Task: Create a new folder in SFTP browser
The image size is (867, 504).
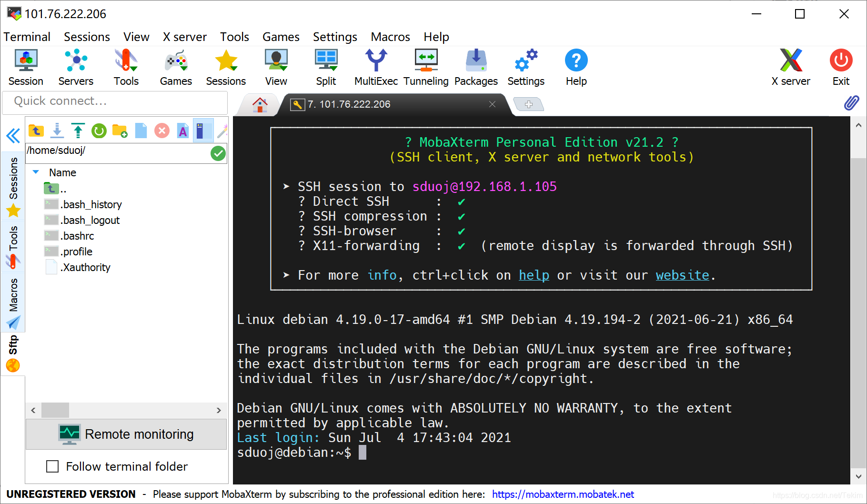Action: 120,131
